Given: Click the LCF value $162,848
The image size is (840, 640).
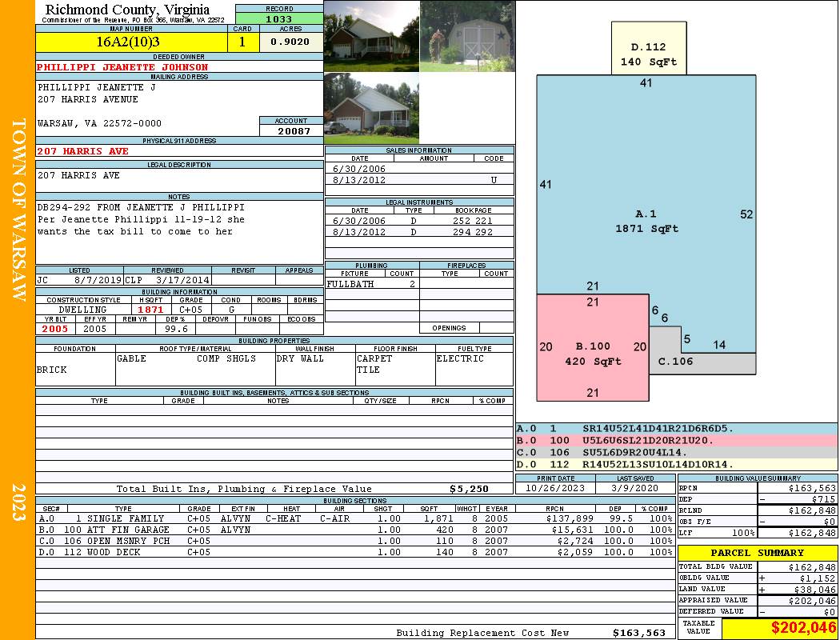Looking at the screenshot, I should click(x=812, y=532).
